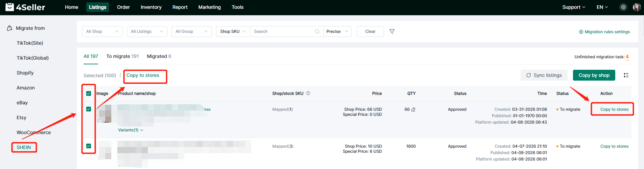Open the user profile avatar
Viewport: 644px width, 169px height.
coord(637,7)
